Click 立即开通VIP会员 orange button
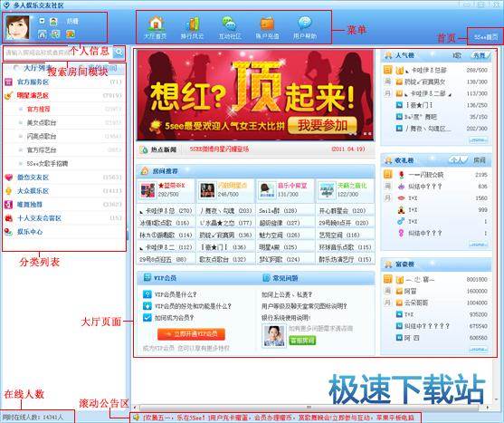The height and width of the screenshot is (423, 504). (191, 334)
